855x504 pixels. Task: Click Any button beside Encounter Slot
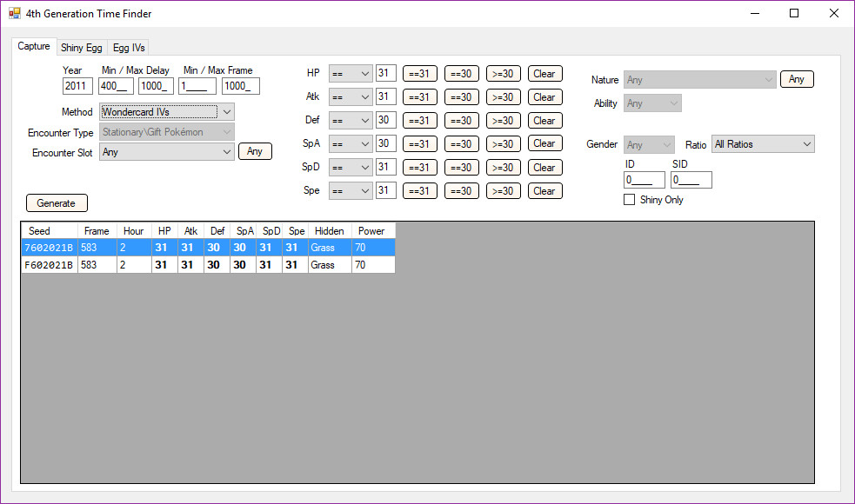point(255,151)
